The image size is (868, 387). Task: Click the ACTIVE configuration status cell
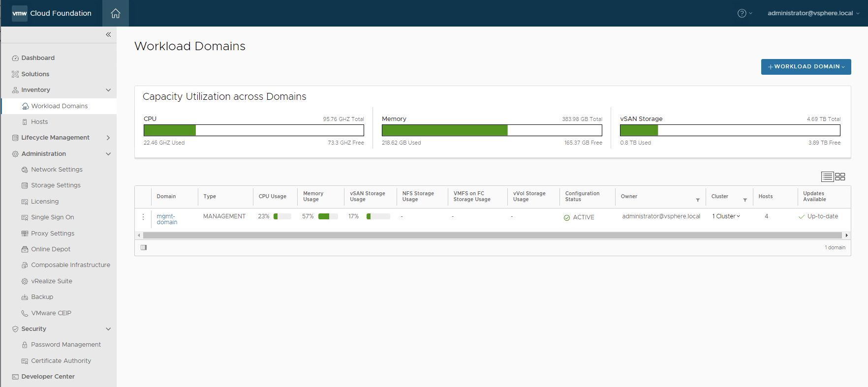pyautogui.click(x=579, y=217)
